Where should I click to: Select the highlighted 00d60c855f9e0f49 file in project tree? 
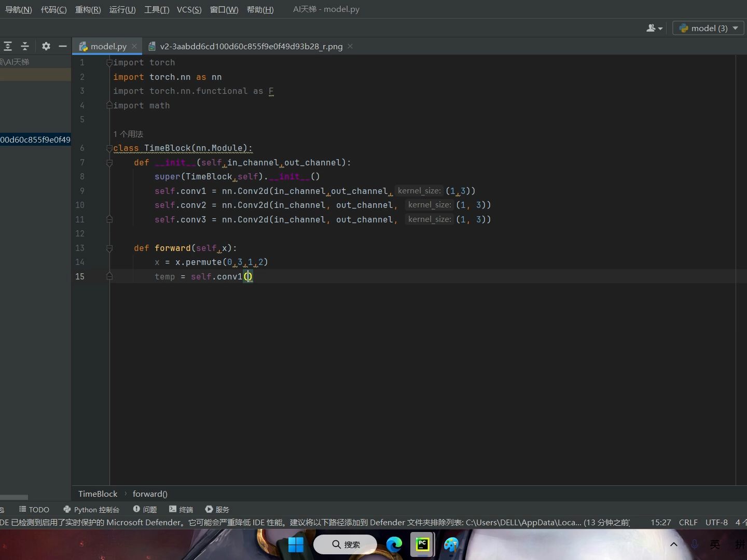click(35, 139)
